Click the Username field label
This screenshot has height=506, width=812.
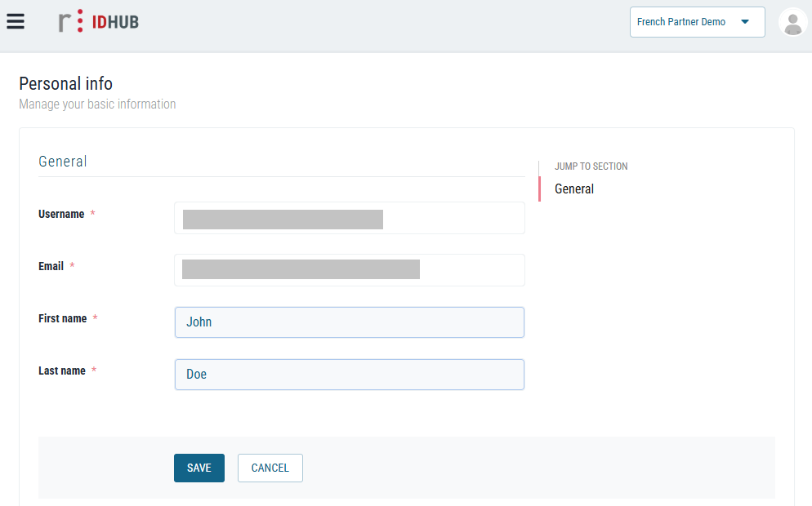(x=61, y=214)
